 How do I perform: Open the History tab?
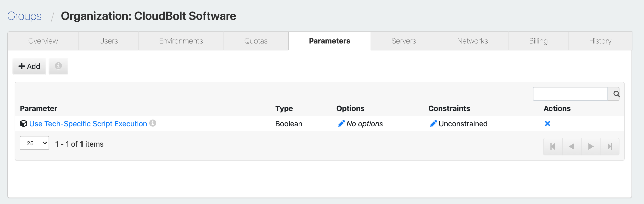(x=600, y=41)
